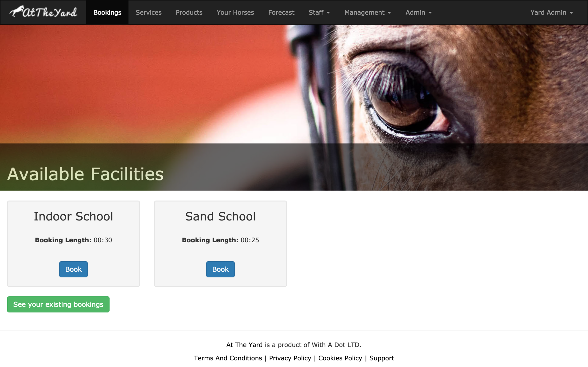Viewport: 588px width, 367px height.
Task: Book the Indoor School facility
Action: [x=74, y=269]
